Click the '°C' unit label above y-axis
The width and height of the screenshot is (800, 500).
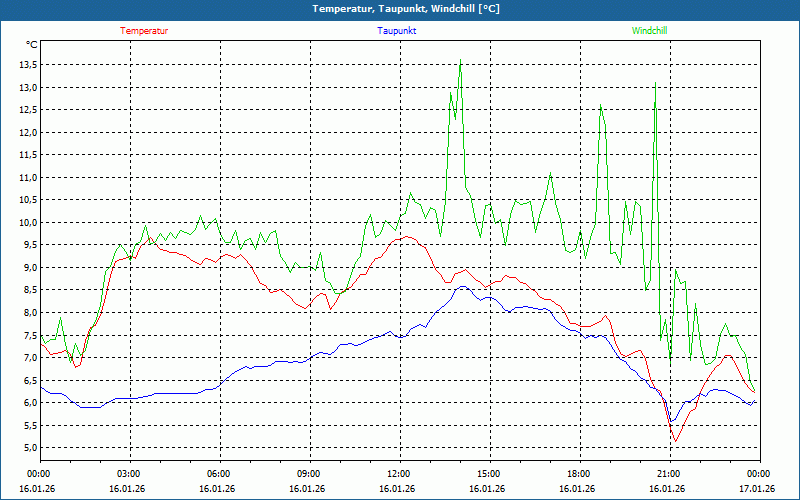pos(32,45)
